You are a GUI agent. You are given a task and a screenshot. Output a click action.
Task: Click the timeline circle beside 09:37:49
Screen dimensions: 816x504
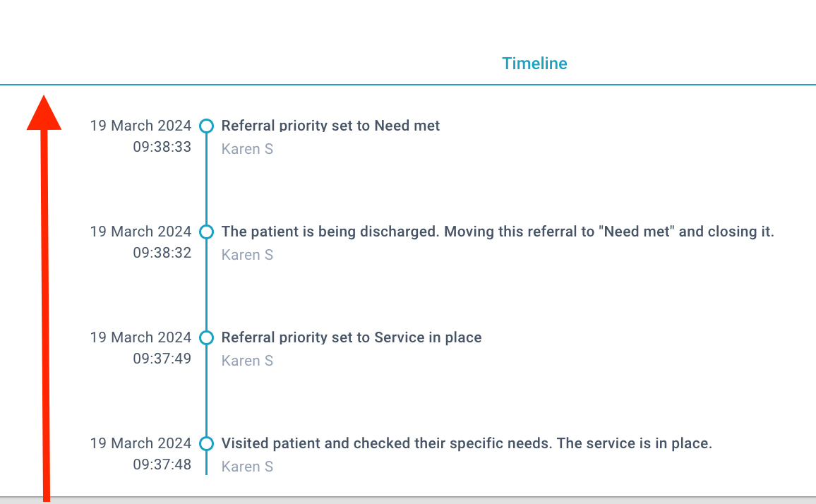click(207, 337)
